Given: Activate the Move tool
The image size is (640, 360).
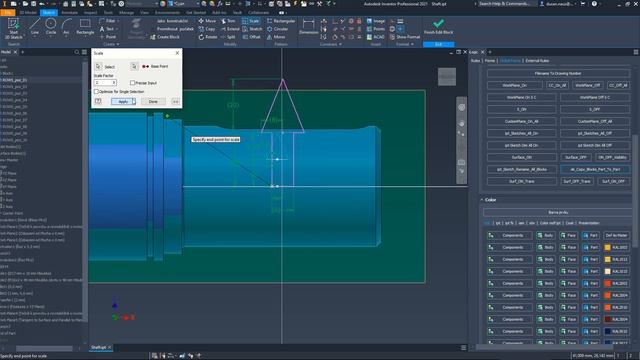Looking at the screenshot, I should (x=207, y=21).
